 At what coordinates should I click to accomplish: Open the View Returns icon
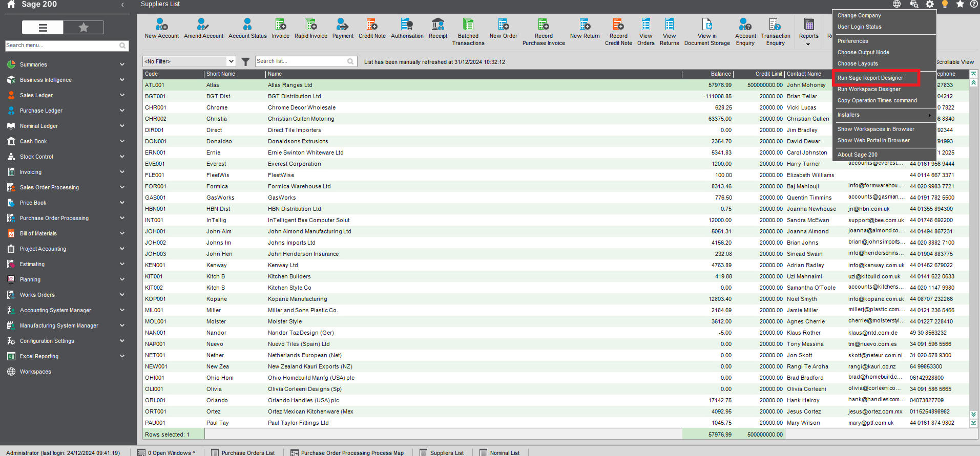(x=669, y=32)
